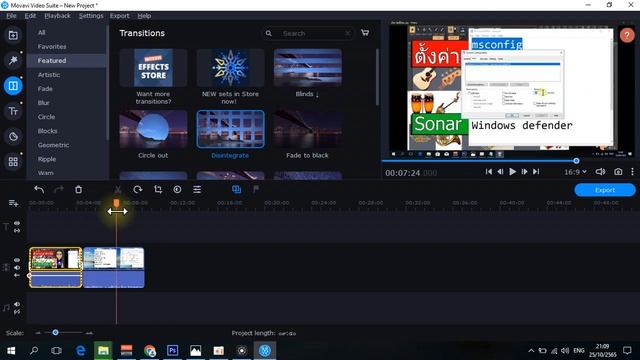Select the Fade to black transition

[308, 129]
